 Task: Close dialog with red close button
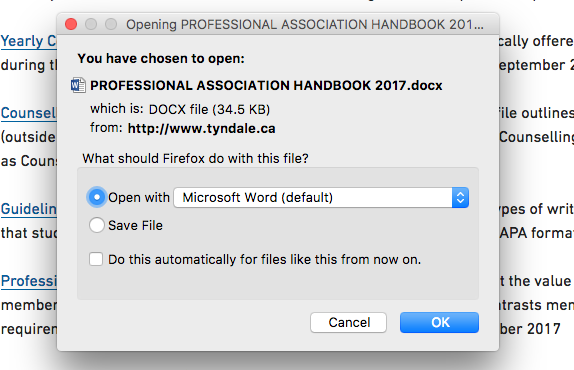click(x=71, y=24)
